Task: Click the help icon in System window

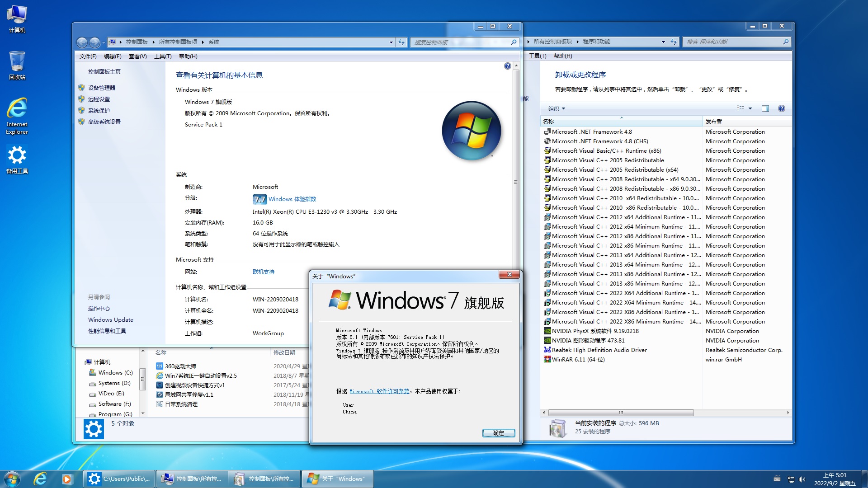Action: pos(507,66)
